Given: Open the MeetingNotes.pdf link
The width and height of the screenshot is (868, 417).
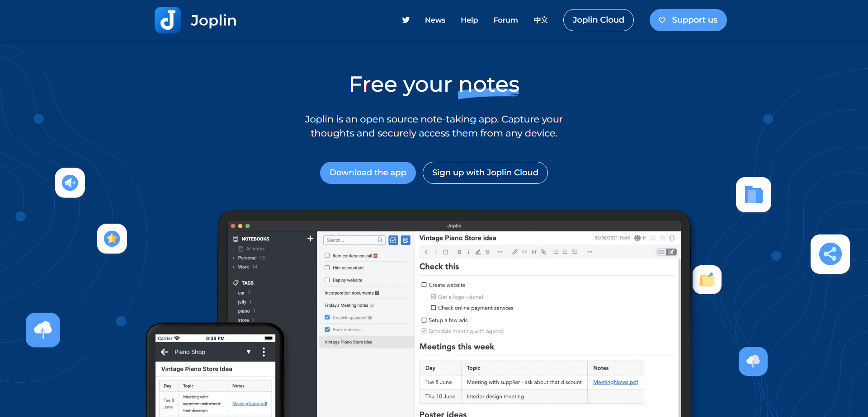Looking at the screenshot, I should [x=616, y=382].
